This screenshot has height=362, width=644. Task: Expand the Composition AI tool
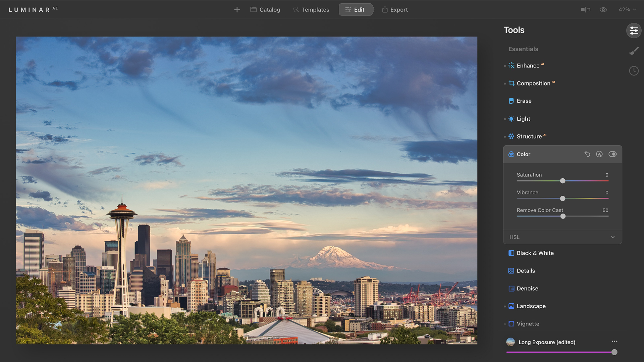pyautogui.click(x=536, y=83)
